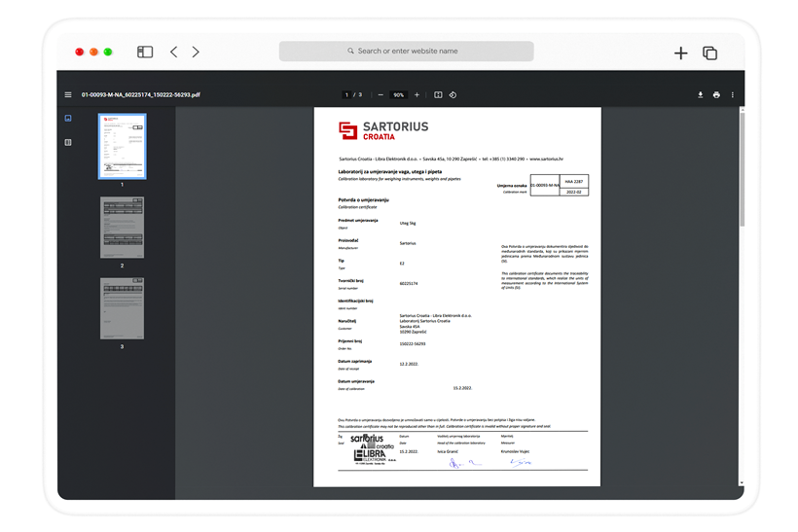
Task: Click the zoom out minus button
Action: pos(381,95)
